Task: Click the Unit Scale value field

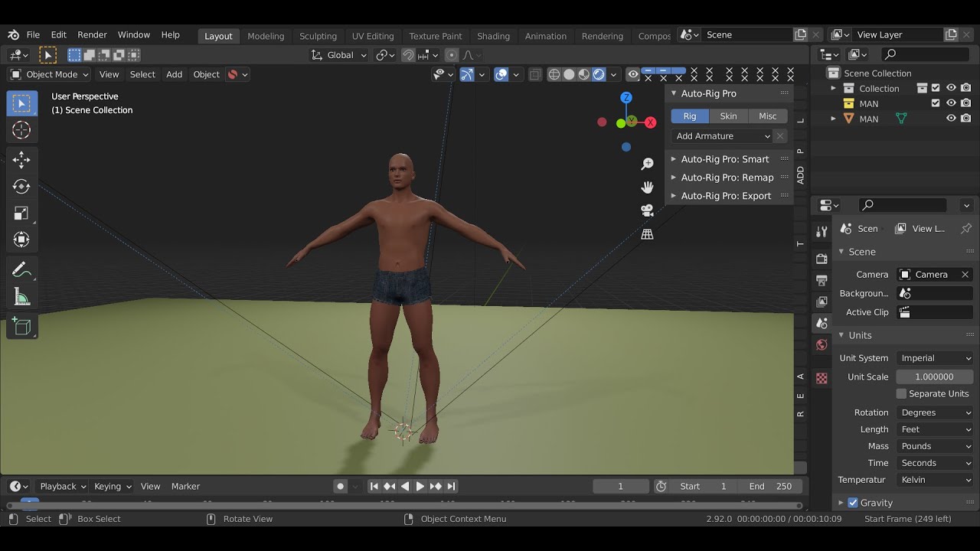Action: pyautogui.click(x=935, y=377)
